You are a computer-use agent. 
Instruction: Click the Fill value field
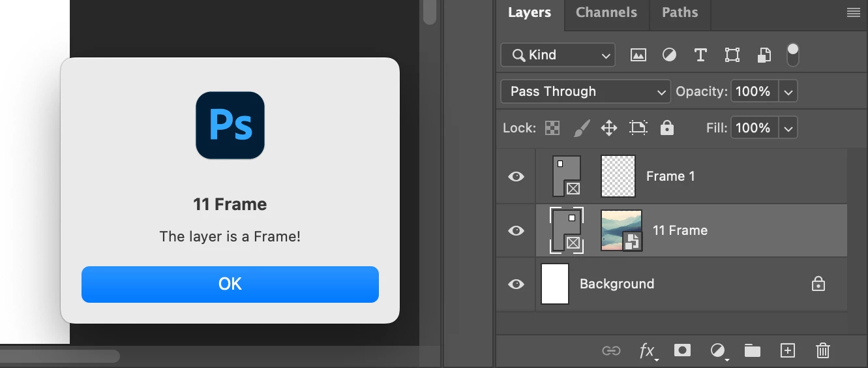pos(755,128)
